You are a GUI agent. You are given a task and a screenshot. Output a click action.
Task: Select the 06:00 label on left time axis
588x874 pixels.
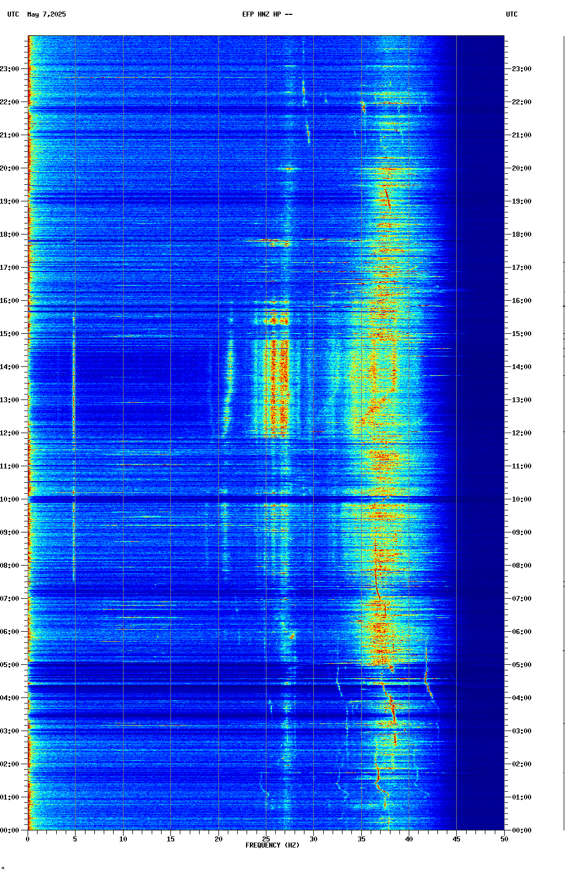[9, 632]
